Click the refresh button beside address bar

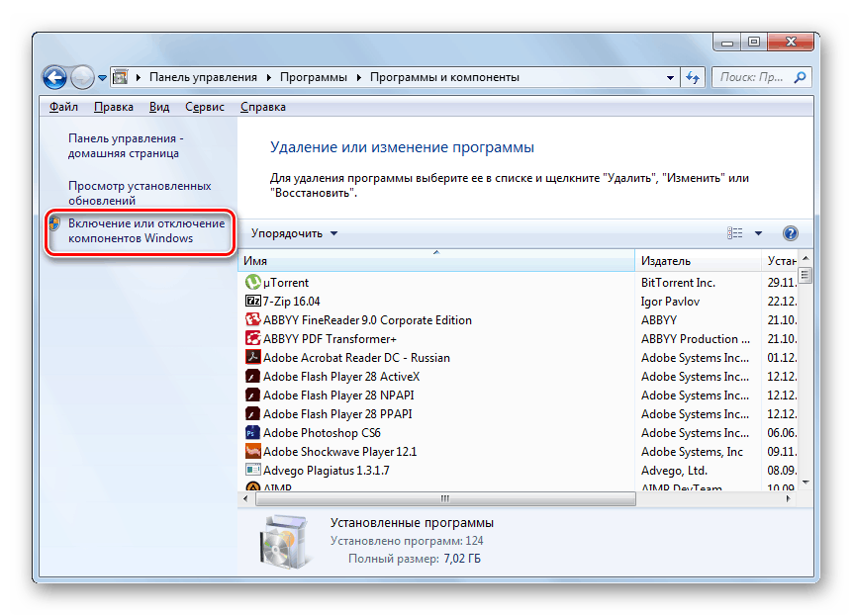click(693, 77)
